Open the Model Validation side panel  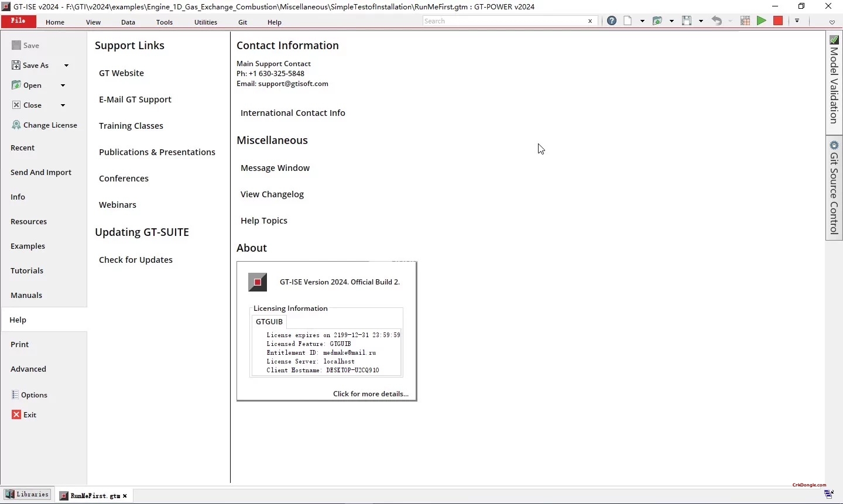click(x=834, y=82)
